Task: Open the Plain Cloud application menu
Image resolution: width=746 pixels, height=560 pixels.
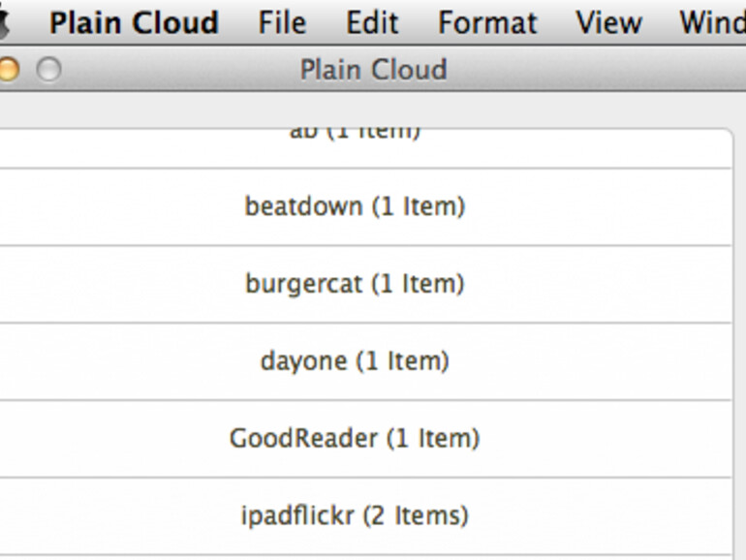Action: (134, 22)
